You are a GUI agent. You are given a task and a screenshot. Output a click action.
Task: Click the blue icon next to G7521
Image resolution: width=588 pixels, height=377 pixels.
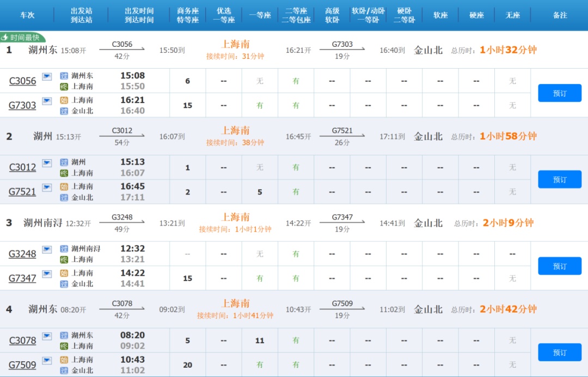[47, 187]
